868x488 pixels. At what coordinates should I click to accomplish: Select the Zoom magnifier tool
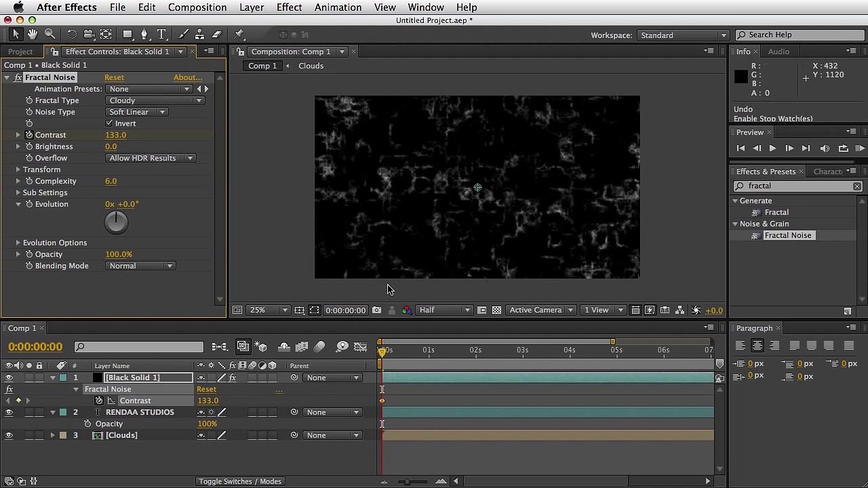point(50,35)
